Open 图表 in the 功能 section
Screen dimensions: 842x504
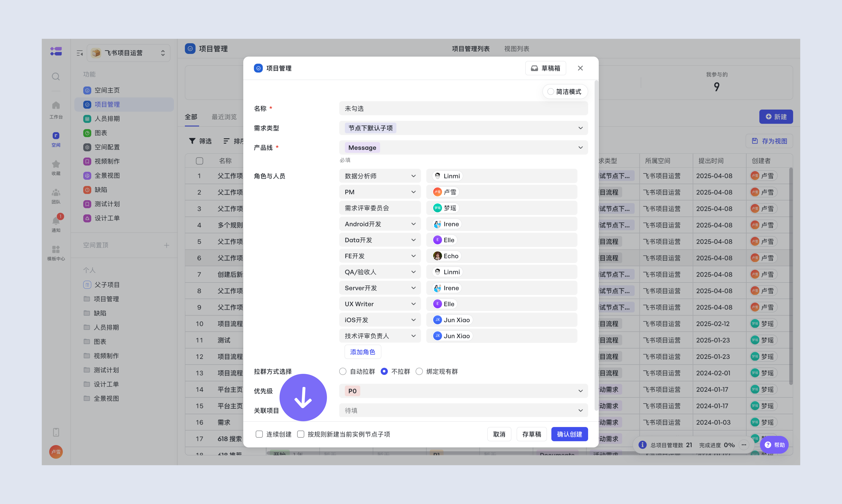[124, 133]
